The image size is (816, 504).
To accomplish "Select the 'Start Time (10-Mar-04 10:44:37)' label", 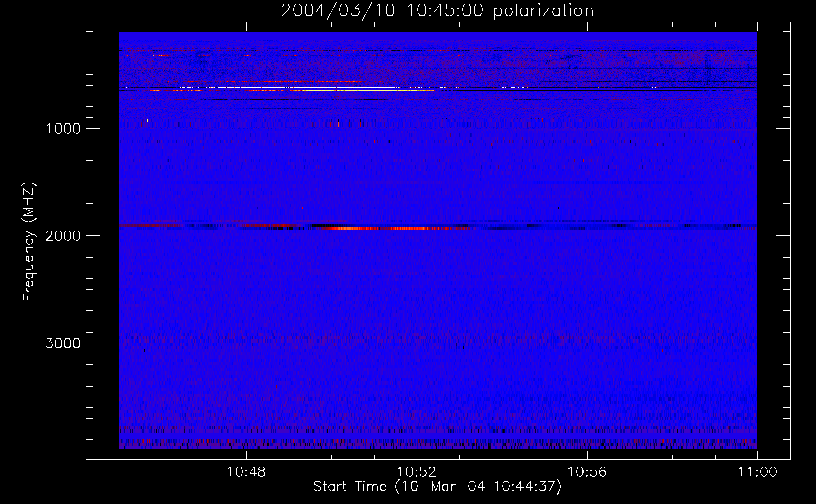I will 437,487.
